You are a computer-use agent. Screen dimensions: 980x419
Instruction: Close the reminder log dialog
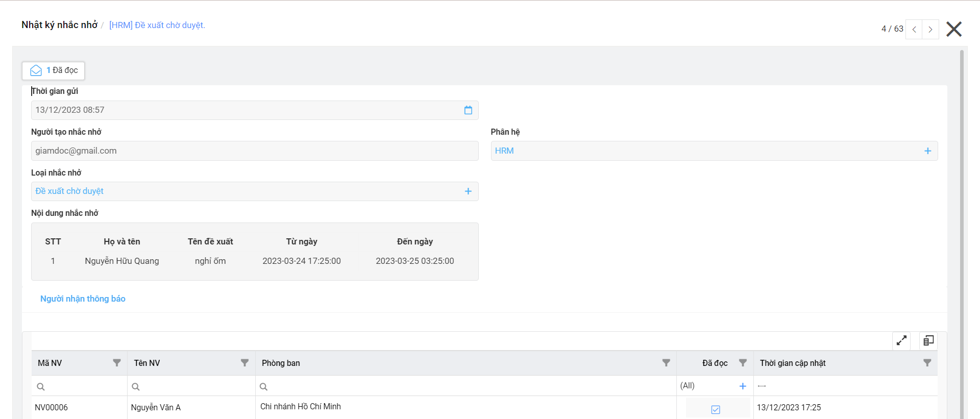point(953,29)
